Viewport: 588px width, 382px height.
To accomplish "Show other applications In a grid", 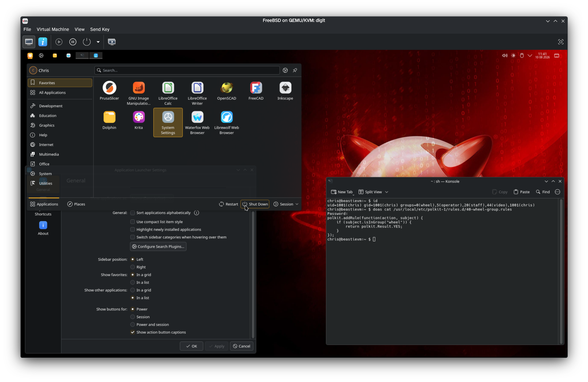I will pos(133,290).
